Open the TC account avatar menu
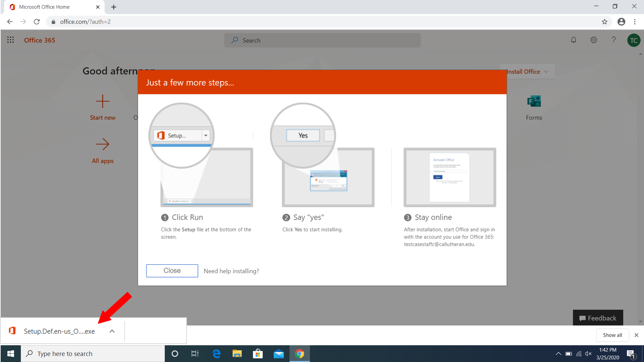Screen dimensions: 644x362 (633, 40)
